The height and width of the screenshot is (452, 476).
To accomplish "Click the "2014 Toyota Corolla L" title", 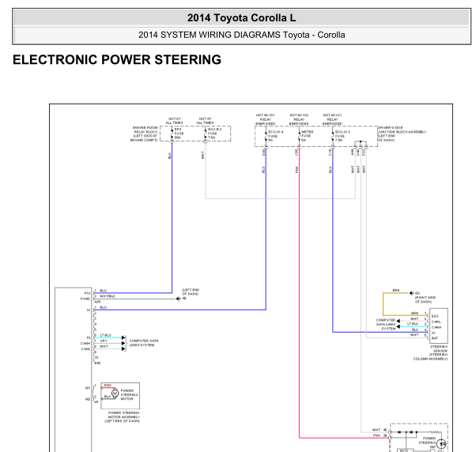I will [x=241, y=18].
